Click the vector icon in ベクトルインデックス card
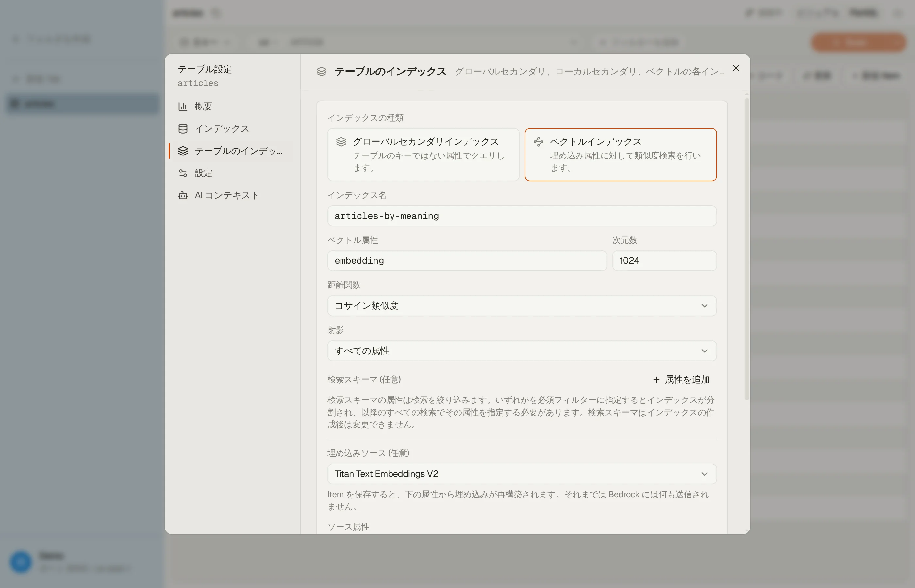 (x=539, y=142)
